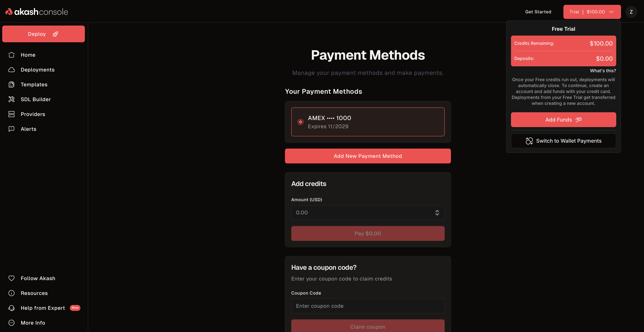The height and width of the screenshot is (332, 644).
Task: Select the AMEX ending 1000 payment method
Action: click(368, 122)
